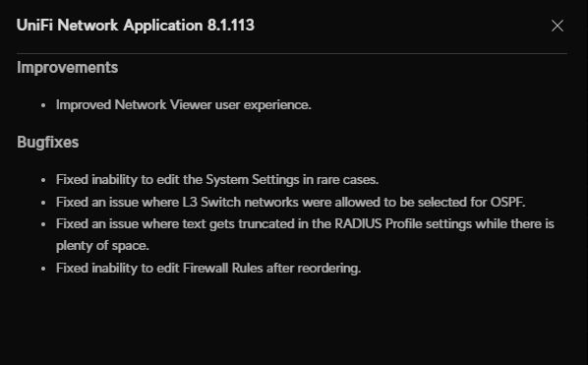Select the Improved Network Viewer user experience line

click(183, 104)
